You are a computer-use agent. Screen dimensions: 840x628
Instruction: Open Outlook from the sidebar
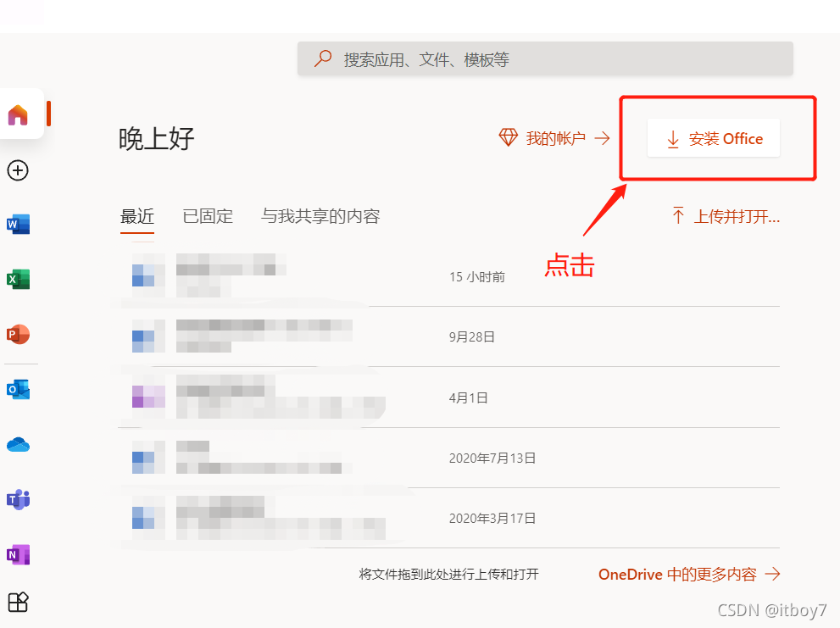click(x=18, y=390)
